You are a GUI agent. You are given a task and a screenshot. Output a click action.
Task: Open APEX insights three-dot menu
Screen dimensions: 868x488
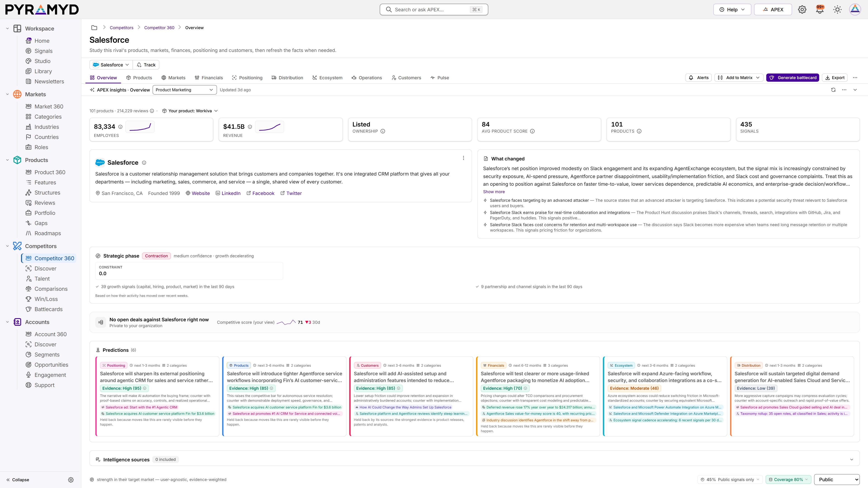point(844,90)
